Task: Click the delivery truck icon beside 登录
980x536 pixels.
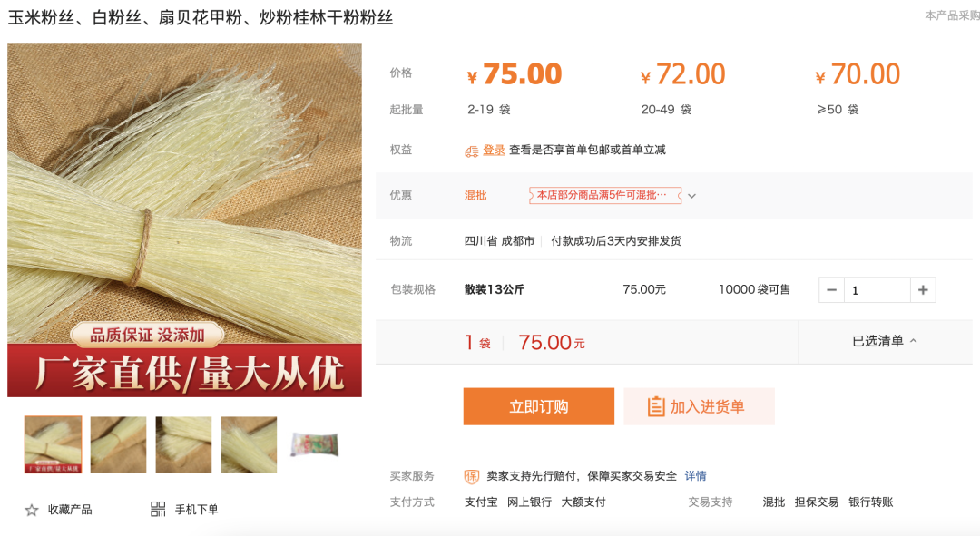Action: 471,151
